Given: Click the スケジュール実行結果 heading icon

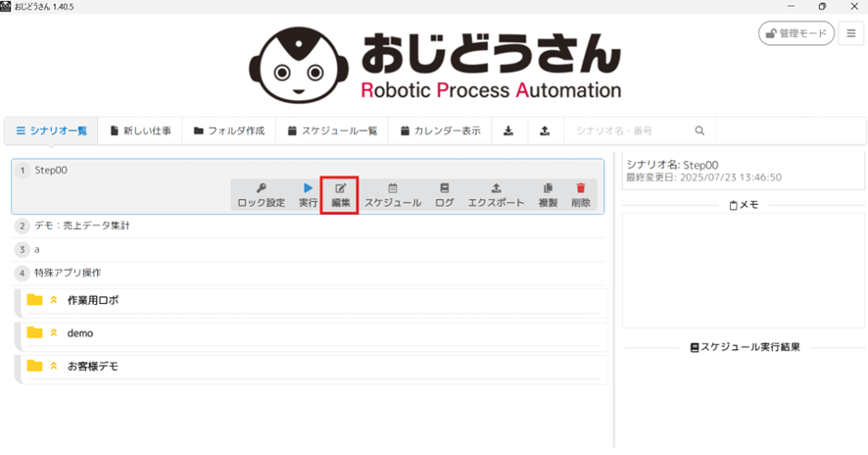Looking at the screenshot, I should click(x=695, y=347).
